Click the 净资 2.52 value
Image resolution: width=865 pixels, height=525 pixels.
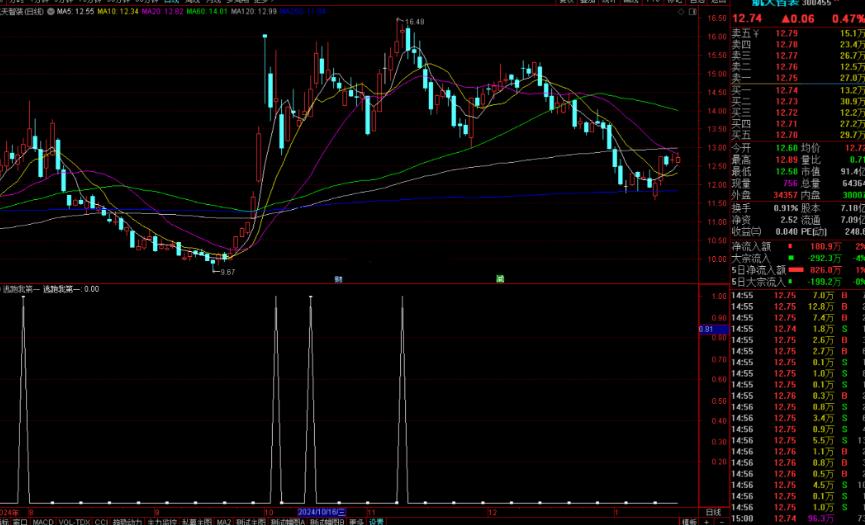coord(789,219)
